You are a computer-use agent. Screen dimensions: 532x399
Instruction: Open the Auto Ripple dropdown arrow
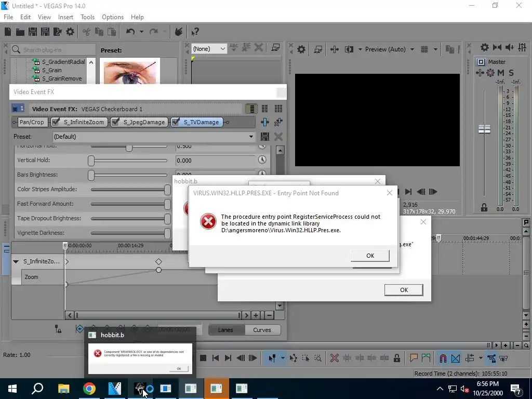point(481,358)
